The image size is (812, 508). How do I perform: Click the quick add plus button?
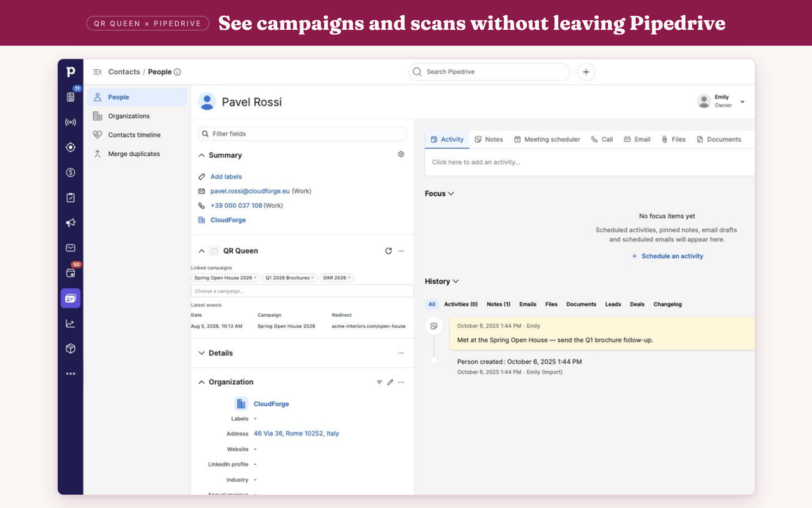586,72
